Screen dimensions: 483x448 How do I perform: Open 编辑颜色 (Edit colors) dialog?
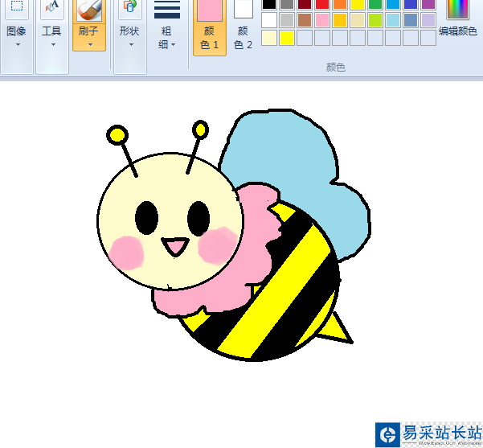[x=459, y=22]
